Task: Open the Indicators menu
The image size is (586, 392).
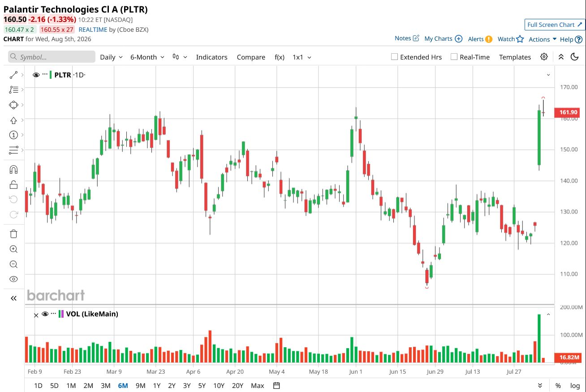Action: click(212, 57)
